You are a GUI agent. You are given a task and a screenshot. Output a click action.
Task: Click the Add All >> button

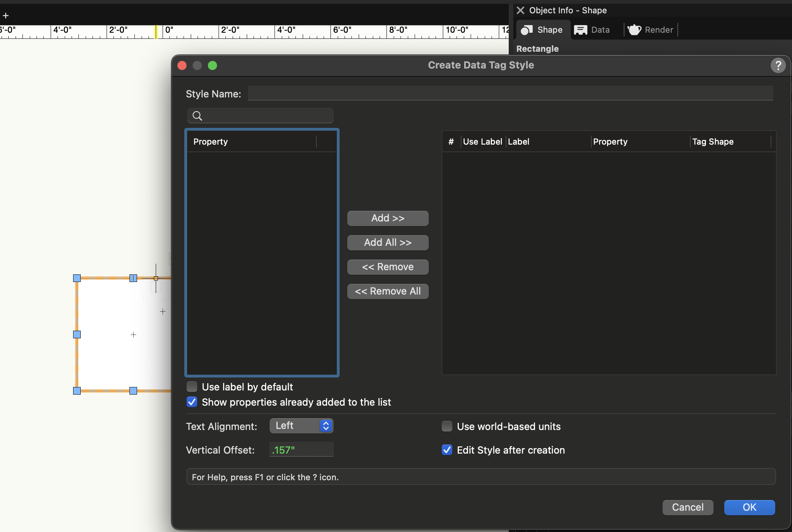point(388,242)
